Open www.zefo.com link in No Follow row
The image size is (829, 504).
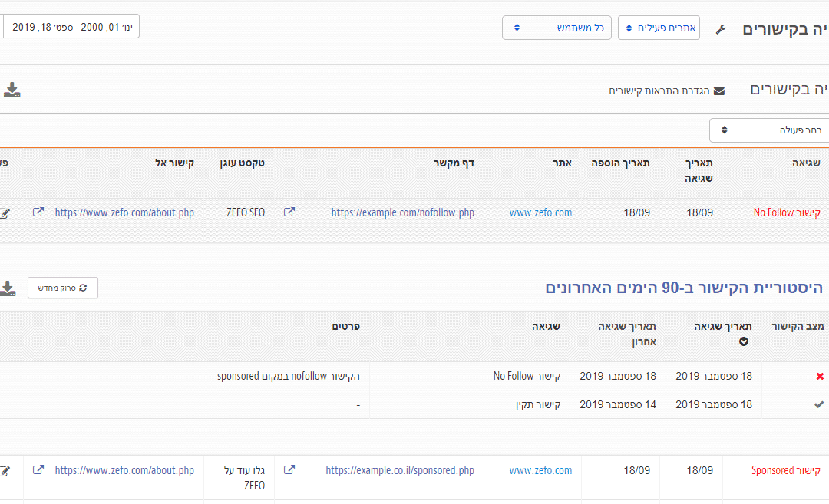540,213
